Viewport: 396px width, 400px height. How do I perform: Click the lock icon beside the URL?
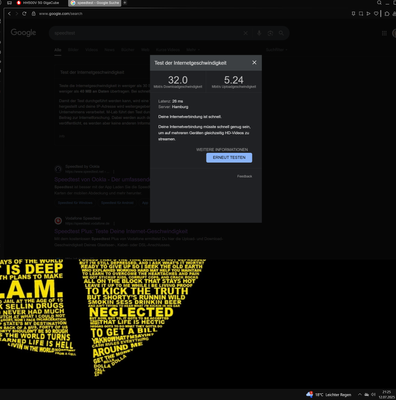[x=33, y=14]
